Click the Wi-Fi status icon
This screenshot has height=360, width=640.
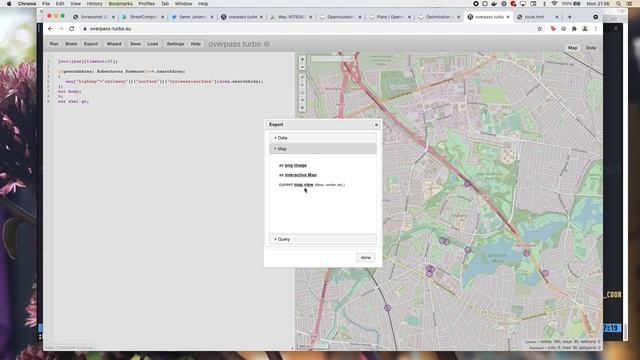(x=554, y=4)
